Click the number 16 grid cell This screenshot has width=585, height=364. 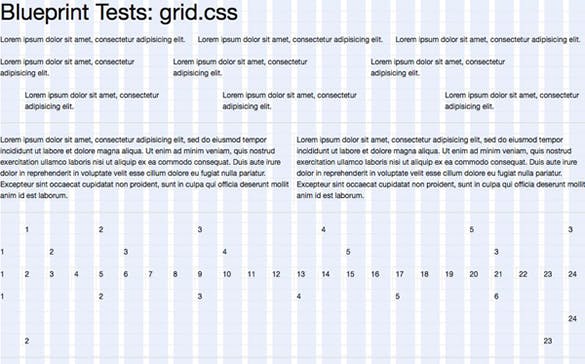(x=375, y=274)
